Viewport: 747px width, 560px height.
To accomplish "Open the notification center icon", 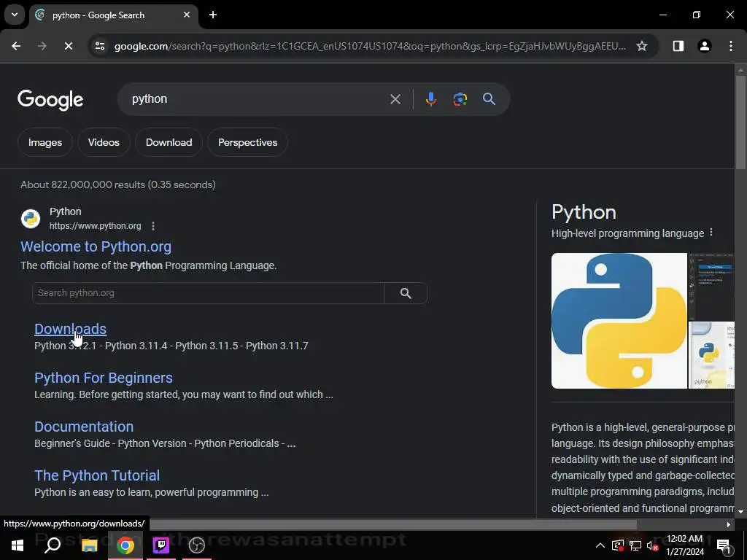I will click(x=723, y=545).
